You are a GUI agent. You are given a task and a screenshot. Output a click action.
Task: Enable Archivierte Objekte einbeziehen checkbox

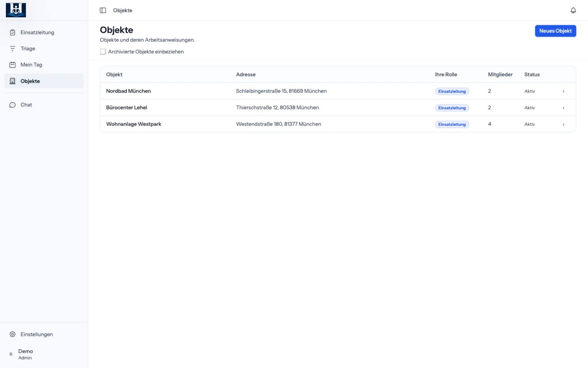103,52
